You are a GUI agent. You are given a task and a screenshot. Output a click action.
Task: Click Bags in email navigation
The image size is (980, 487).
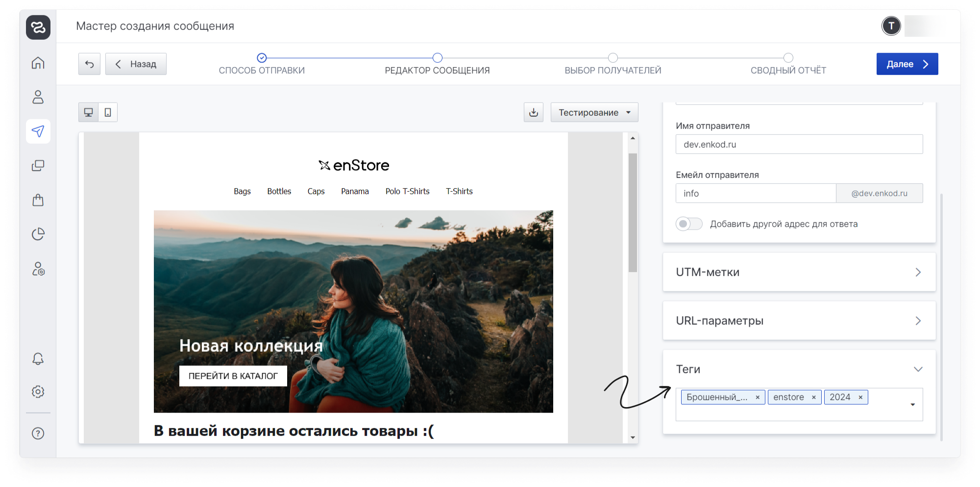242,191
